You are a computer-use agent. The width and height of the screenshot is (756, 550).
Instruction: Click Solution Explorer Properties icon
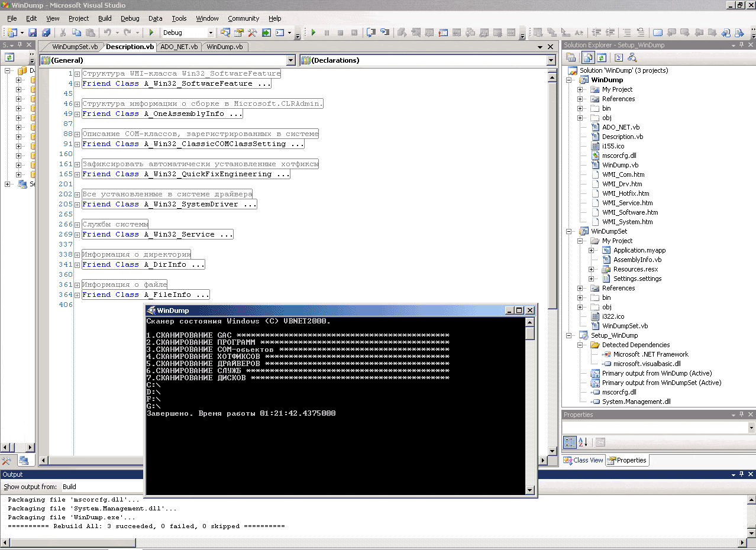571,57
